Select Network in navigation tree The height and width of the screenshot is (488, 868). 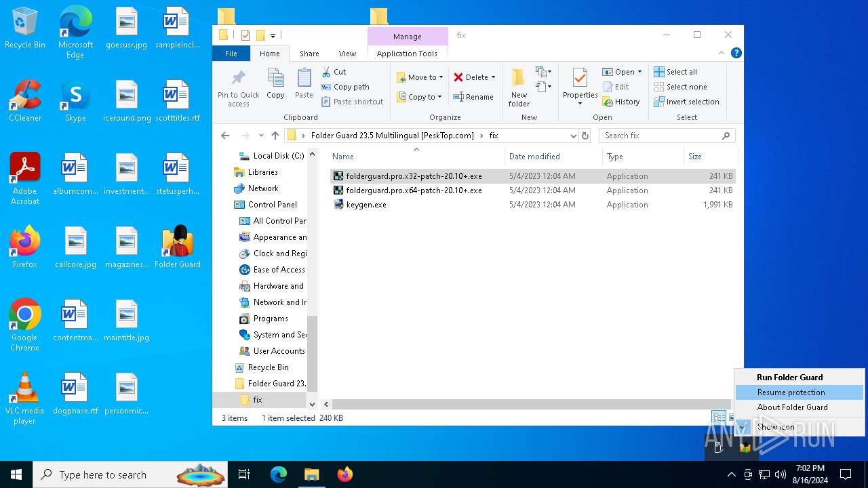coord(256,188)
